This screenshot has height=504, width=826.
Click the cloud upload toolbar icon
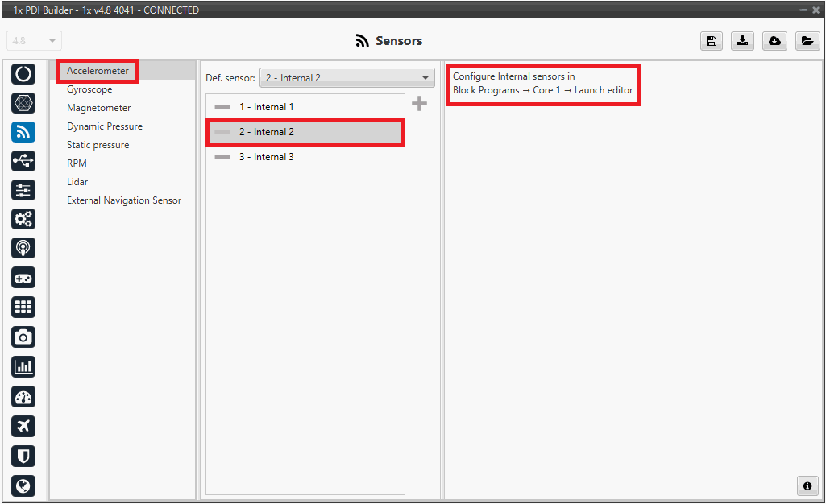774,41
